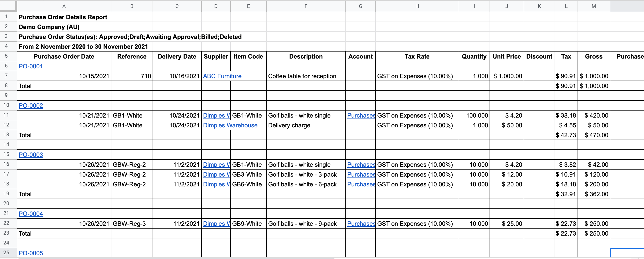Select the 'Quantity' header cell
The width and height of the screenshot is (644, 259).
[474, 57]
